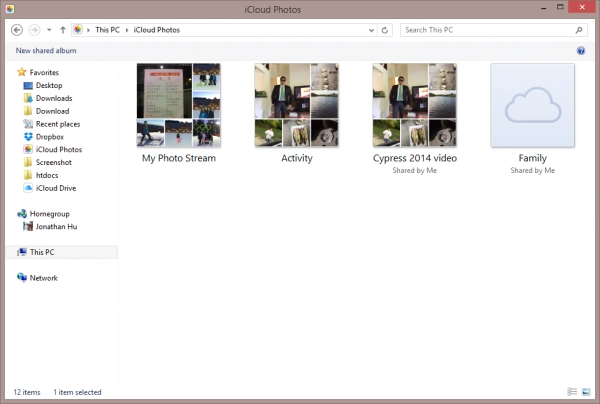Screen dimensions: 600x404
Task: Refresh the current folder
Action: coord(385,30)
